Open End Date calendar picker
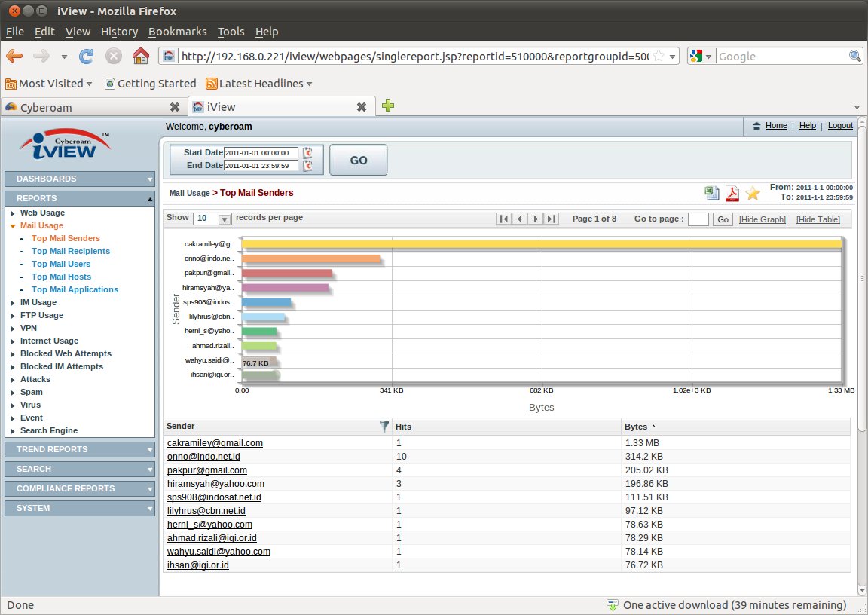This screenshot has width=868, height=615. point(307,166)
